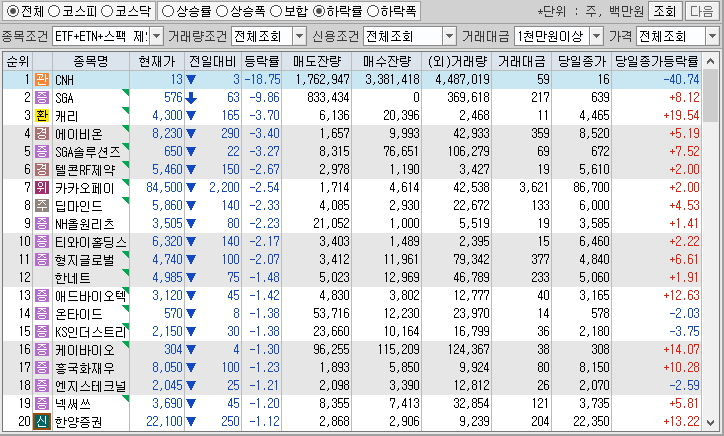Click the 조회 search button

665,11
